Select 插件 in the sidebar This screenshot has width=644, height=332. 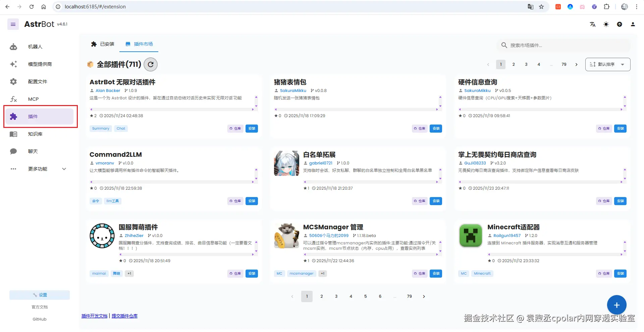[40, 116]
